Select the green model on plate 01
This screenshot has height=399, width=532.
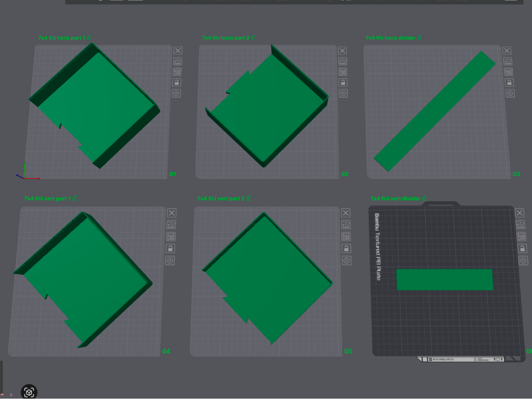[96, 106]
